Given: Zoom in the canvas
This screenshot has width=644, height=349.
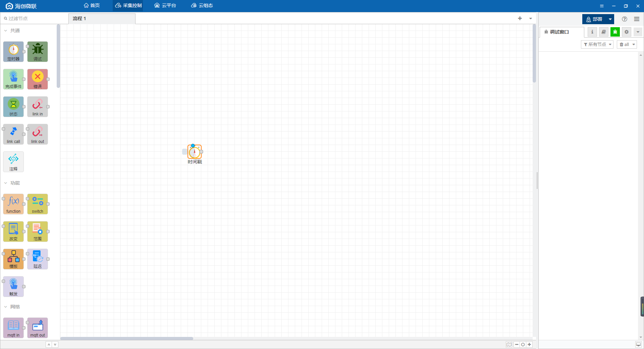Looking at the screenshot, I should pos(529,345).
